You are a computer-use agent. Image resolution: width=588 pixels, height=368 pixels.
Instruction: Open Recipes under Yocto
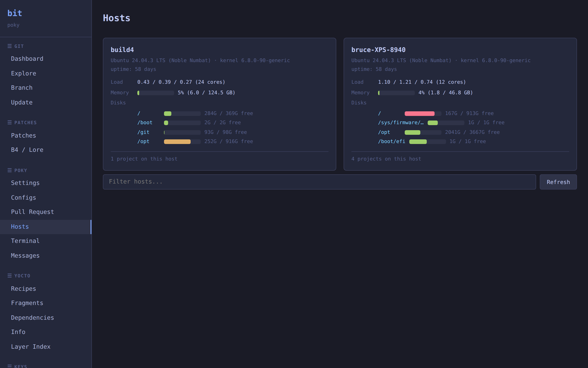point(46,289)
